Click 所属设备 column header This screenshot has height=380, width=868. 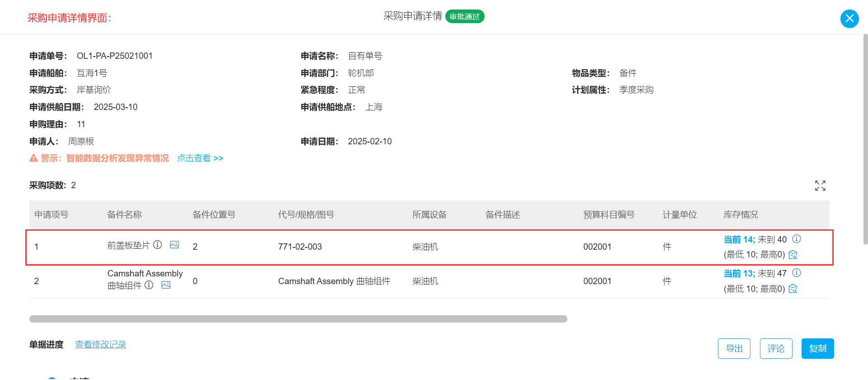429,214
